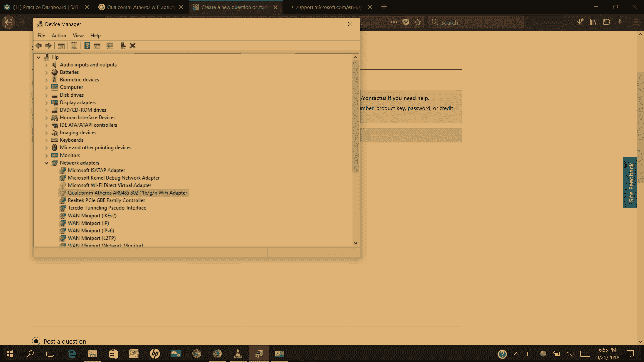
Task: Select the Computer tree item
Action: click(x=71, y=87)
